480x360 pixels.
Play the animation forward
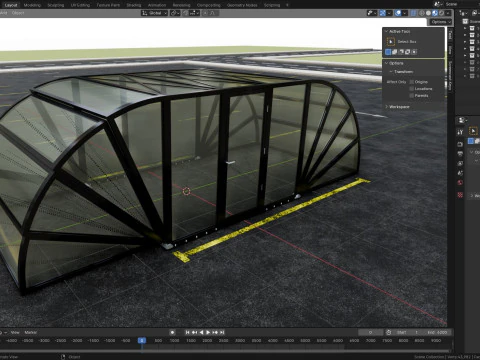(x=208, y=332)
